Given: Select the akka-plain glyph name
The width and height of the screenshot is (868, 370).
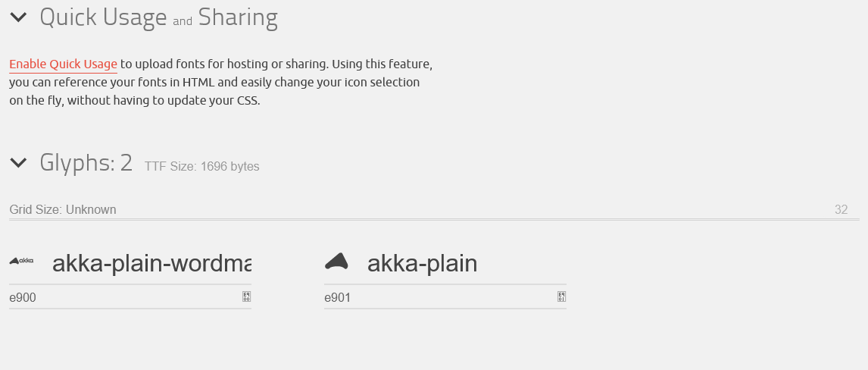Looking at the screenshot, I should coord(422,263).
